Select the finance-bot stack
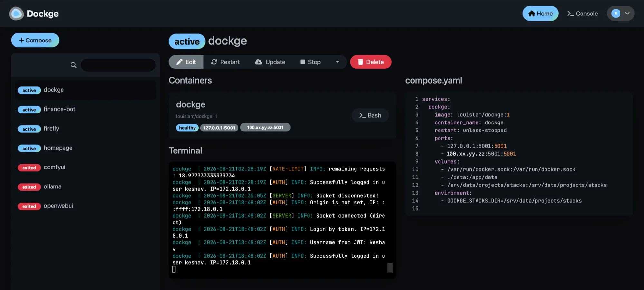 pyautogui.click(x=85, y=109)
